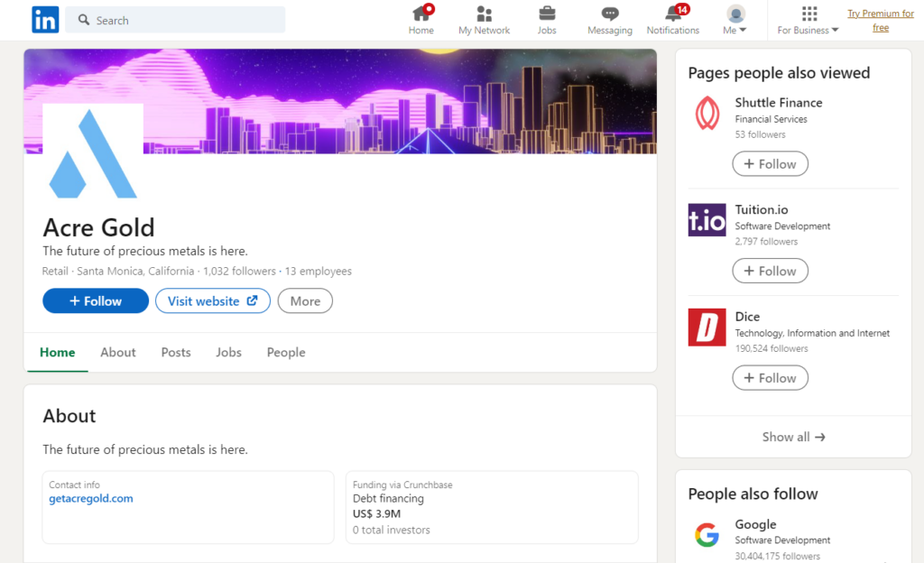Click the Acre Gold page title
This screenshot has width=924, height=563.
pyautogui.click(x=98, y=227)
